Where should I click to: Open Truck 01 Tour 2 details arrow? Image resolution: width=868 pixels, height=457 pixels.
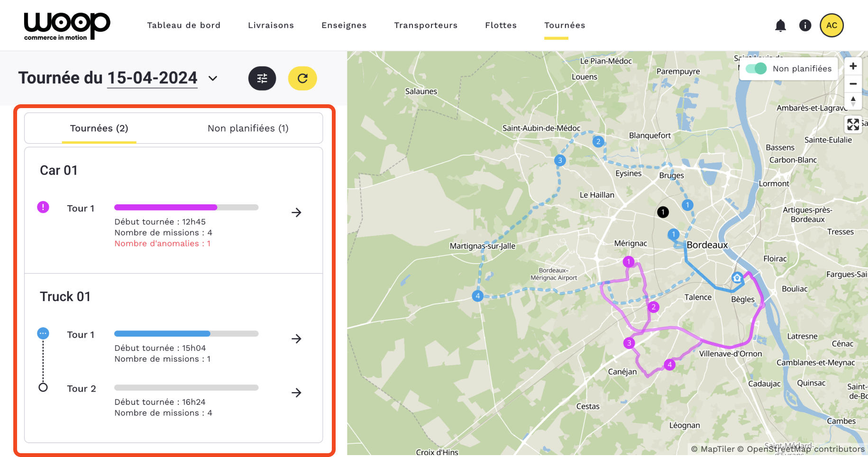(x=296, y=393)
